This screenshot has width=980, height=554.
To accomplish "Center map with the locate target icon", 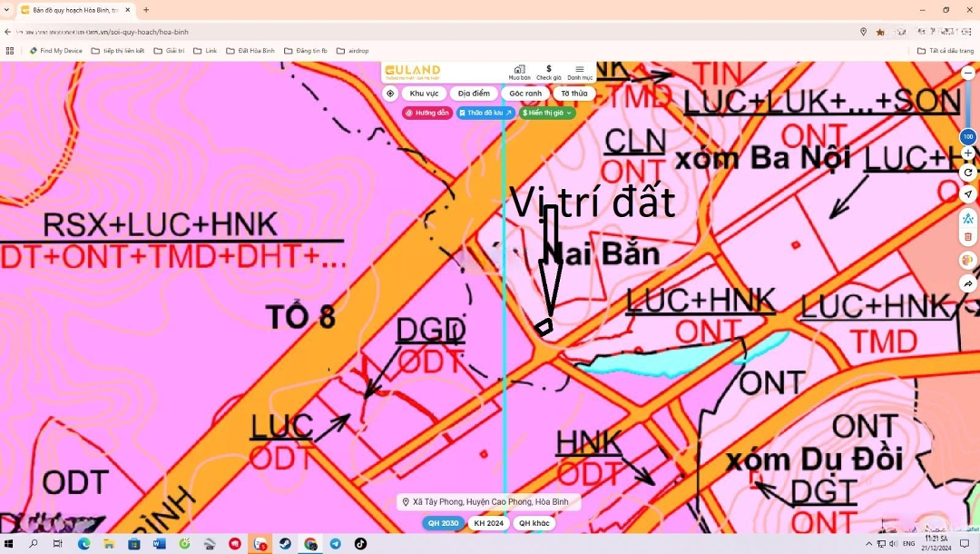I will coord(390,94).
